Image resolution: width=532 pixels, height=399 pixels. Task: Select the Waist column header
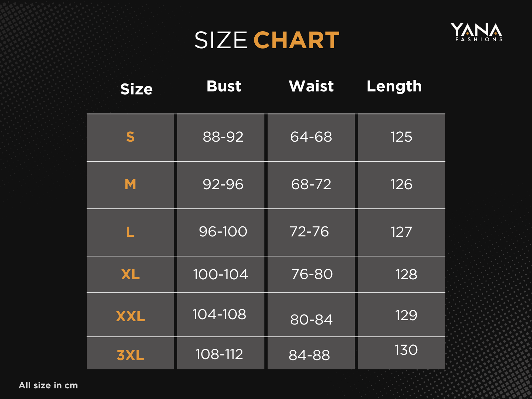pos(311,86)
